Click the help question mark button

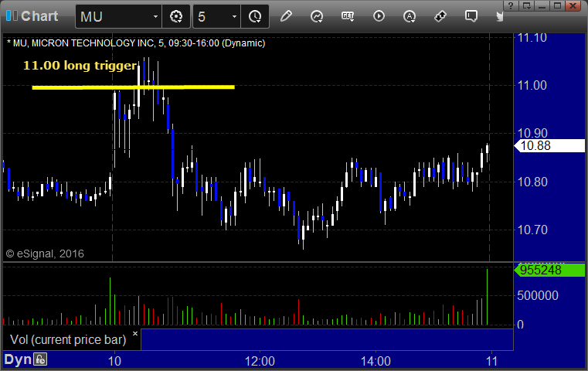click(511, 5)
